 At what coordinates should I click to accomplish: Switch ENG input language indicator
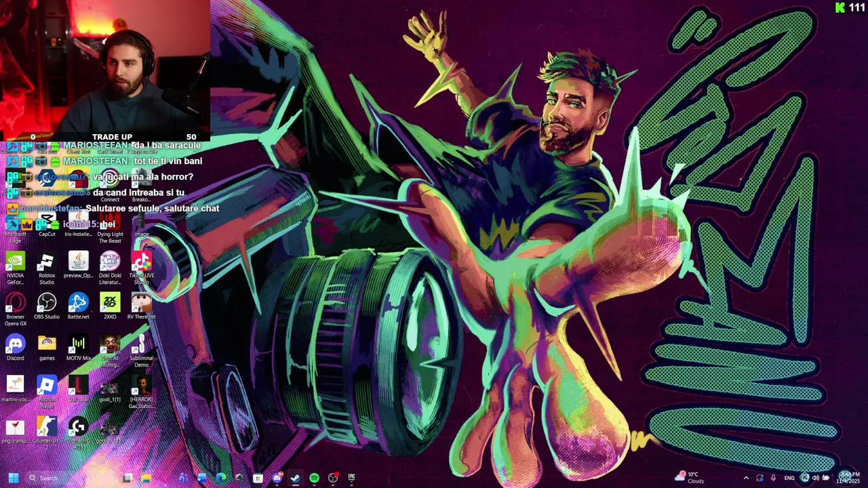click(789, 478)
